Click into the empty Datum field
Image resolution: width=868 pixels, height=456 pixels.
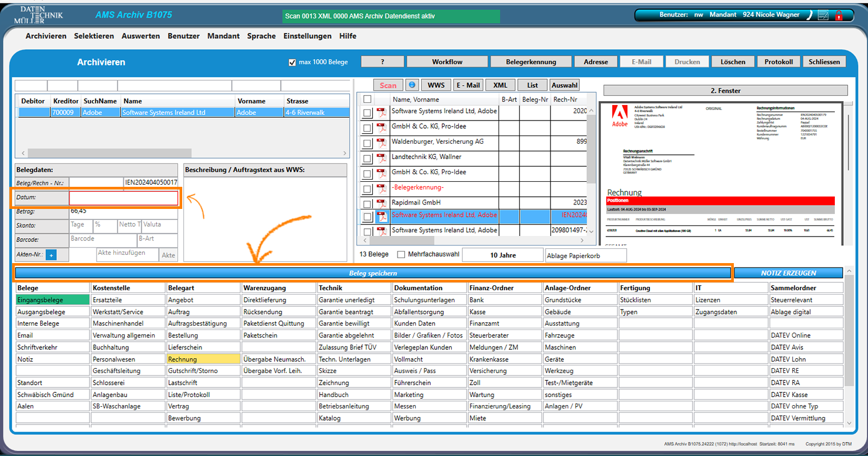point(124,198)
